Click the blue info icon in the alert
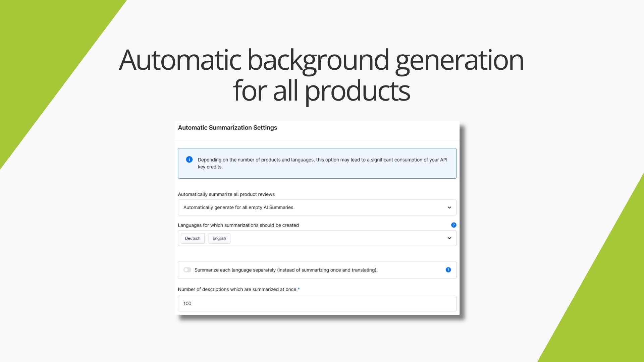Screen dimensions: 644x362 (189, 160)
